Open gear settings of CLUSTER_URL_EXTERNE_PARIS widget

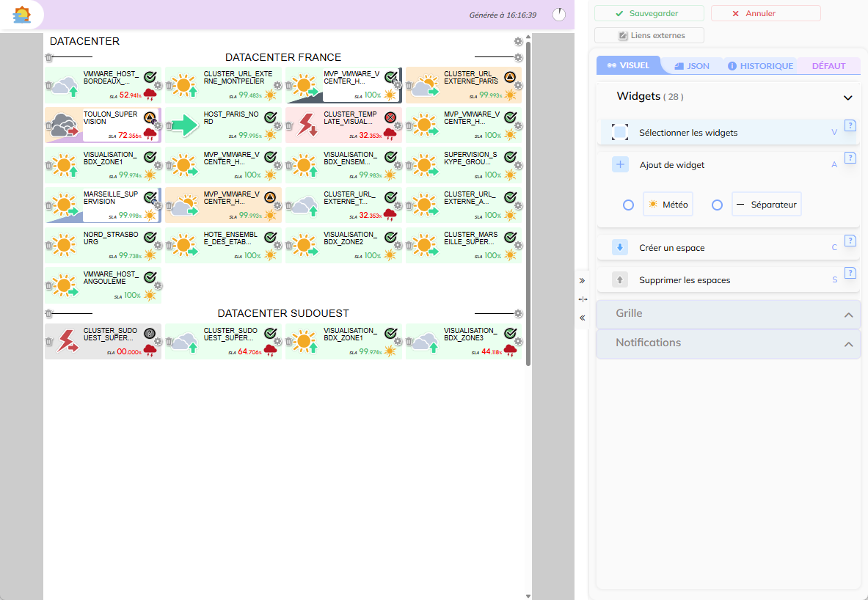[x=518, y=85]
